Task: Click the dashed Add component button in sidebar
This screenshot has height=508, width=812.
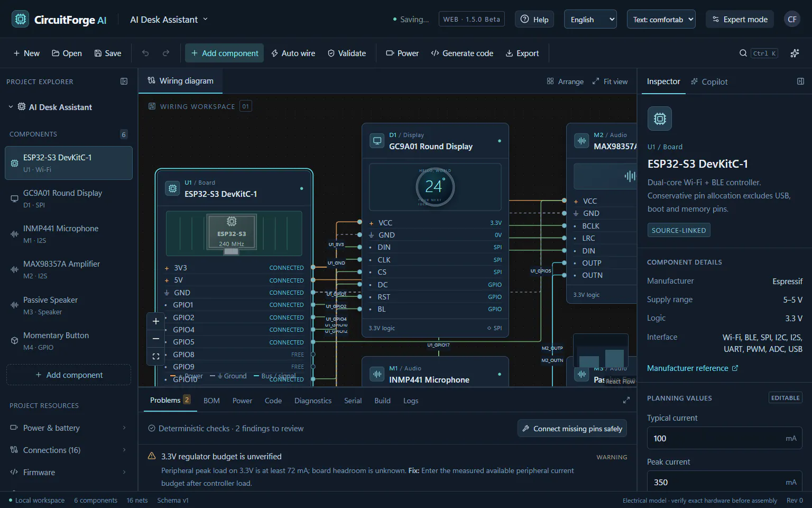Action: [x=68, y=375]
